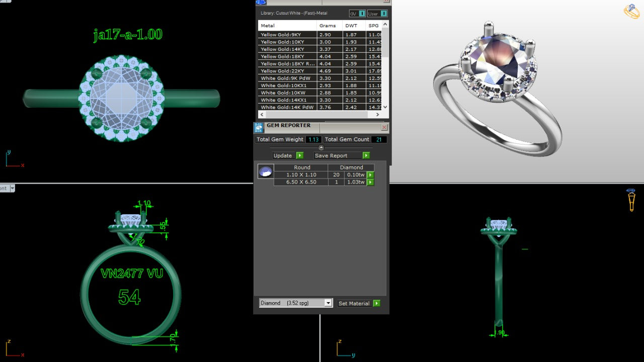Open the Front viewport name dropdown
The width and height of the screenshot is (644, 362).
pyautogui.click(x=12, y=189)
